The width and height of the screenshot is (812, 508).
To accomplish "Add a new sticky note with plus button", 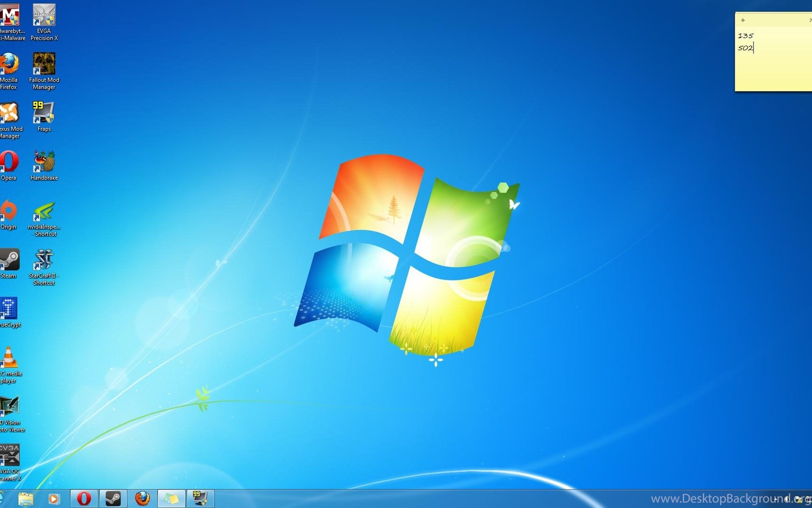I will 743,20.
